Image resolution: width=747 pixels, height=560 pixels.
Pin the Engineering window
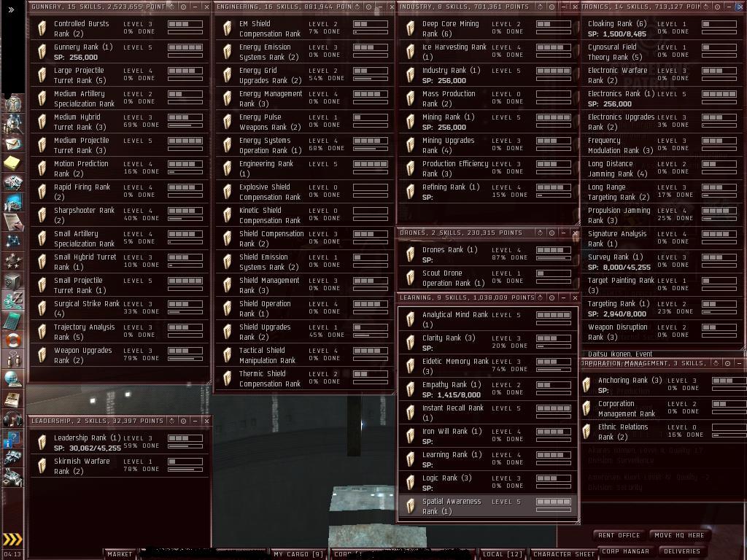tap(357, 7)
